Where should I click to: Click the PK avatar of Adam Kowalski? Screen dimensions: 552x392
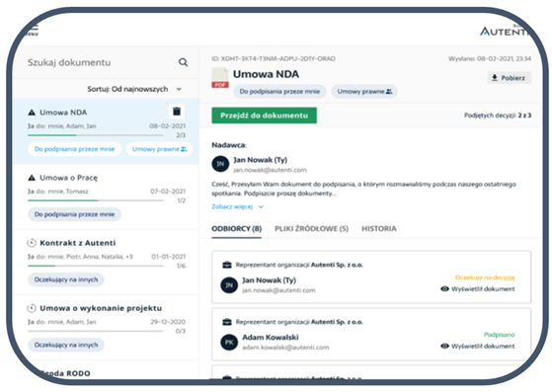(x=229, y=342)
